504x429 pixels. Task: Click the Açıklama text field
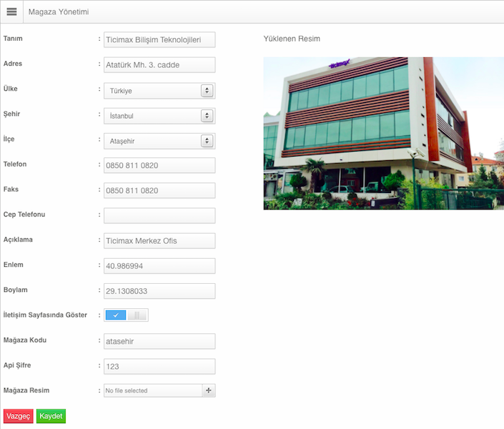click(159, 241)
